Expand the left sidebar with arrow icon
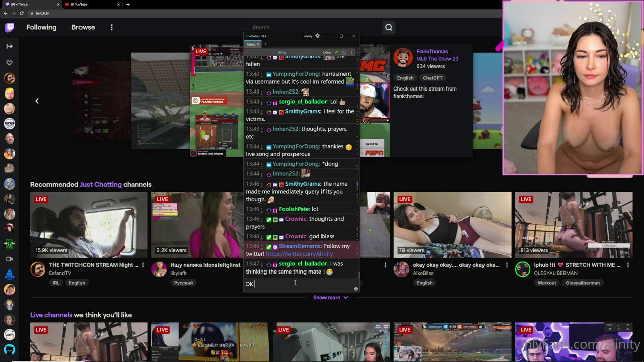This screenshot has width=644, height=362. coord(9,46)
